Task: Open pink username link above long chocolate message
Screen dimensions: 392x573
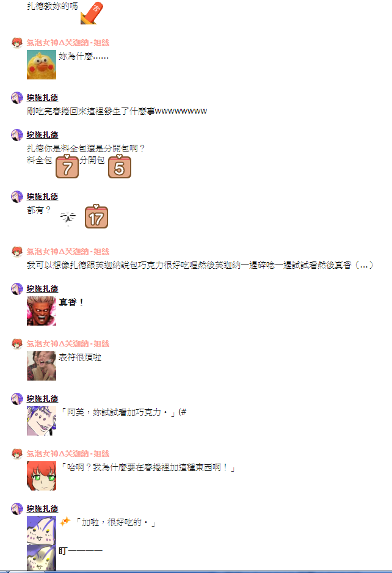Action: pyautogui.click(x=68, y=252)
